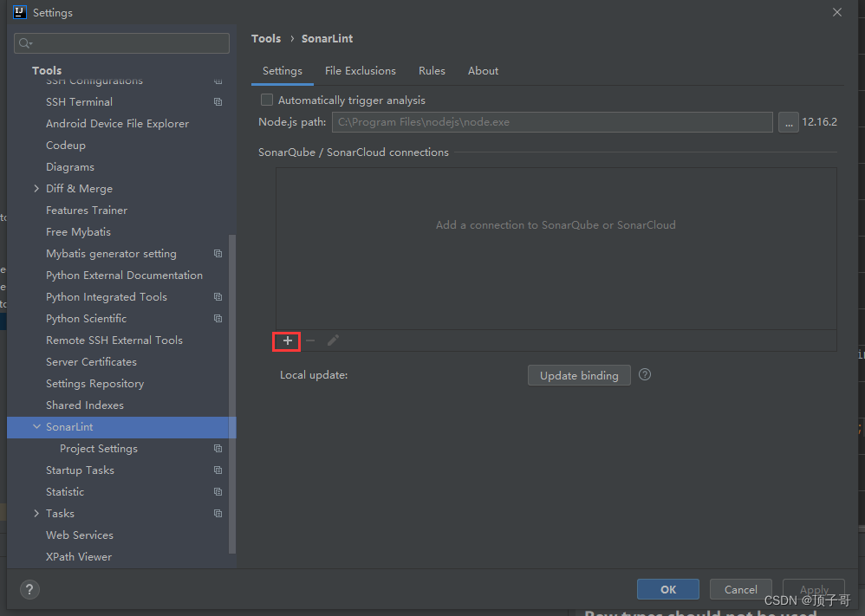The width and height of the screenshot is (865, 616).
Task: Click the project-level icon beside Tasks
Action: point(218,514)
